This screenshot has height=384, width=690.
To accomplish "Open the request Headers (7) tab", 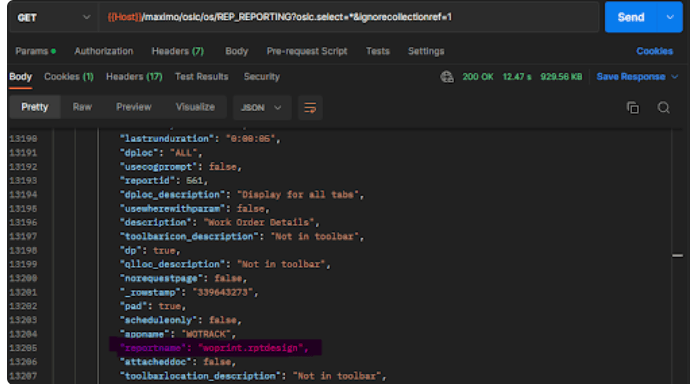I will pos(178,51).
